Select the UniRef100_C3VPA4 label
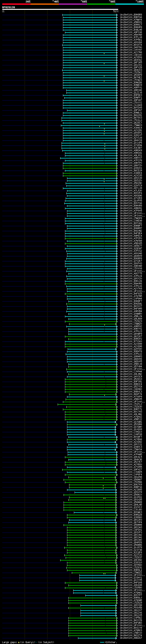The image size is (146, 644). pyautogui.click(x=131, y=371)
